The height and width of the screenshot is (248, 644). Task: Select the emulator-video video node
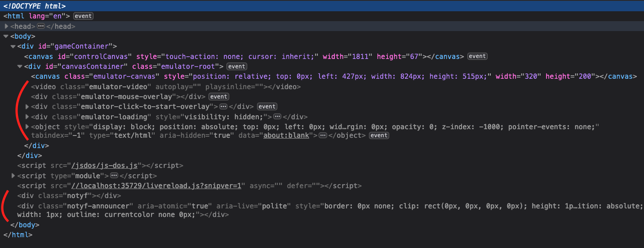[x=166, y=86]
